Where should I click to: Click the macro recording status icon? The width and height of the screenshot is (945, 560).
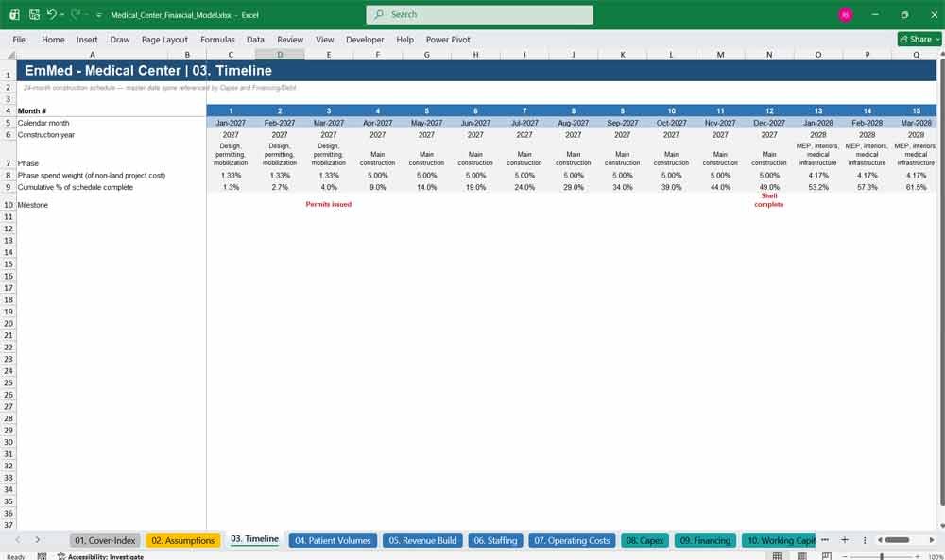42,556
